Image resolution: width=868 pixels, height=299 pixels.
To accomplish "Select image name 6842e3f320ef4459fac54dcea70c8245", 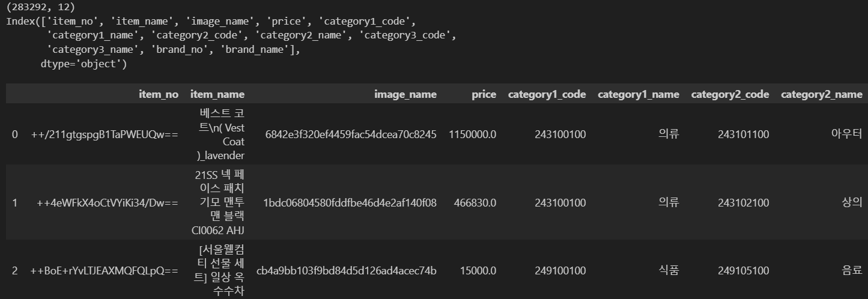I will pyautogui.click(x=351, y=134).
